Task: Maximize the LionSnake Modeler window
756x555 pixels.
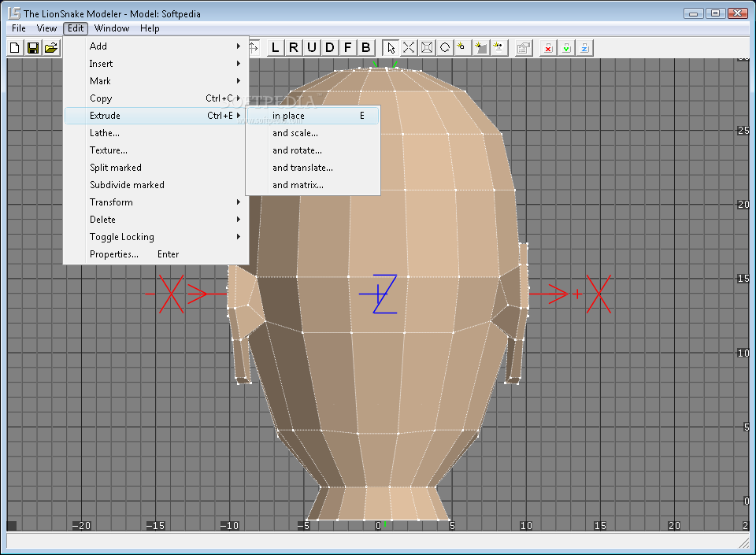Action: (x=716, y=13)
